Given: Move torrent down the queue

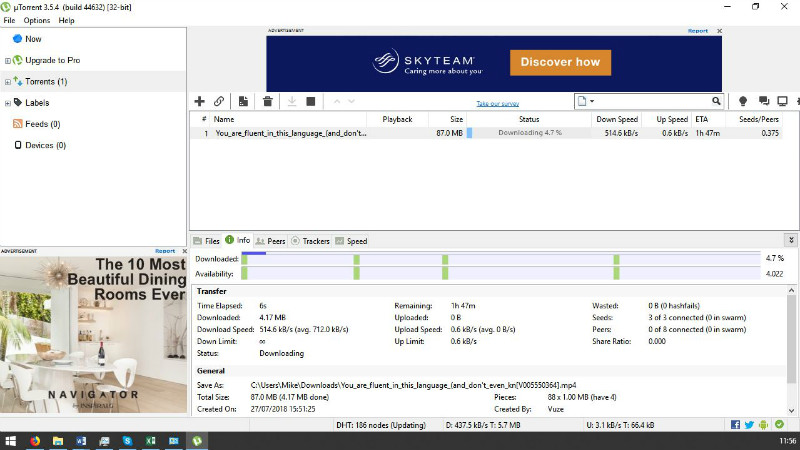Looking at the screenshot, I should click(352, 102).
